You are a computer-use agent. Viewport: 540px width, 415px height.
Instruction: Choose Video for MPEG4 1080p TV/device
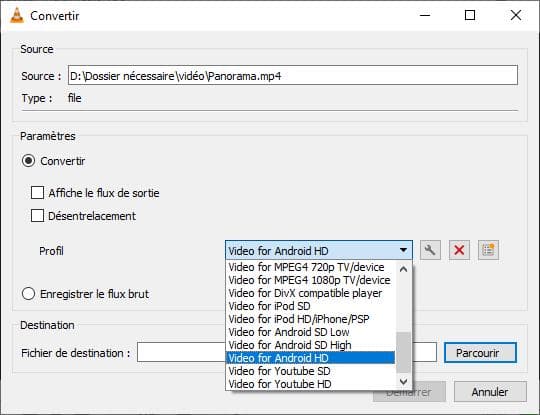click(x=310, y=280)
